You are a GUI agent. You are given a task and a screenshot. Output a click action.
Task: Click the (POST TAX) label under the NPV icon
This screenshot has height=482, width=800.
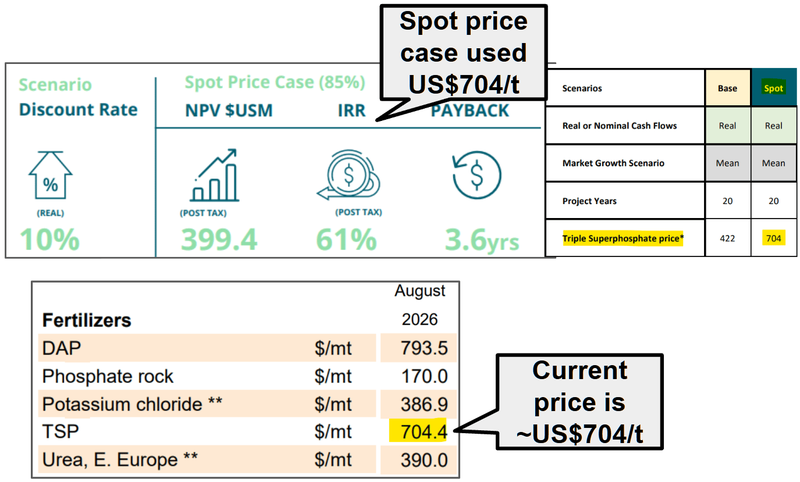(203, 213)
